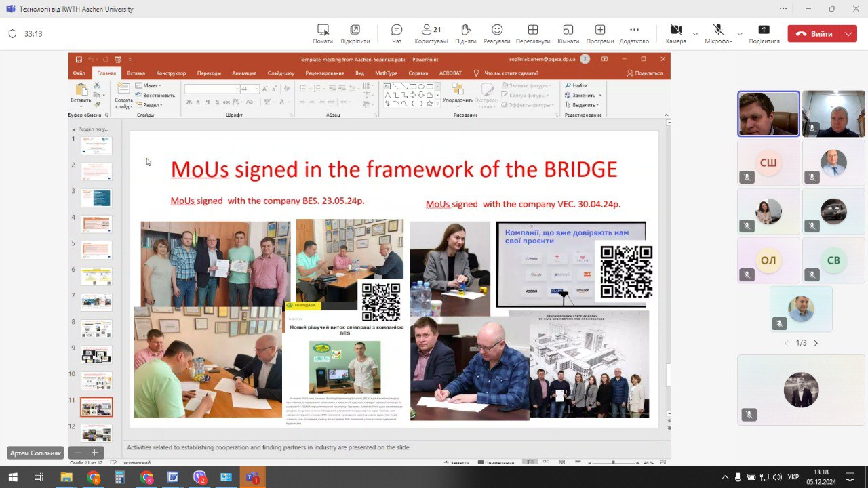Open the Chat (Чат) panel

[397, 33]
